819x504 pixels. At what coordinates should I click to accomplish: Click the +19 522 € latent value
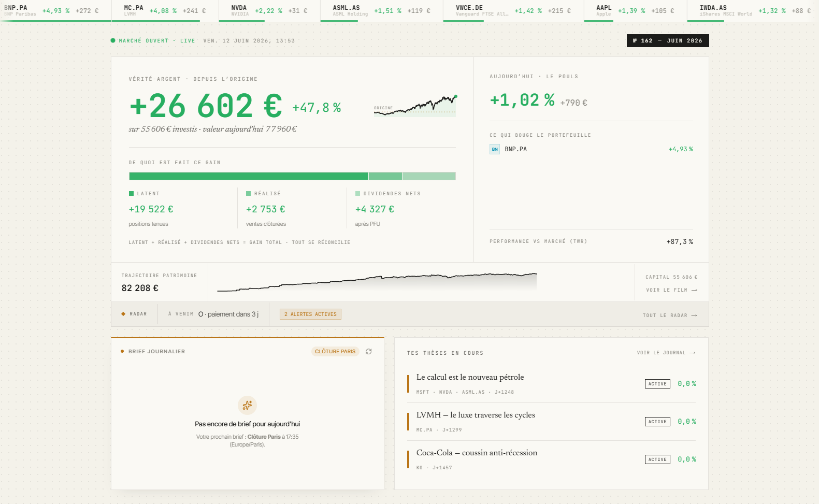coord(151,209)
